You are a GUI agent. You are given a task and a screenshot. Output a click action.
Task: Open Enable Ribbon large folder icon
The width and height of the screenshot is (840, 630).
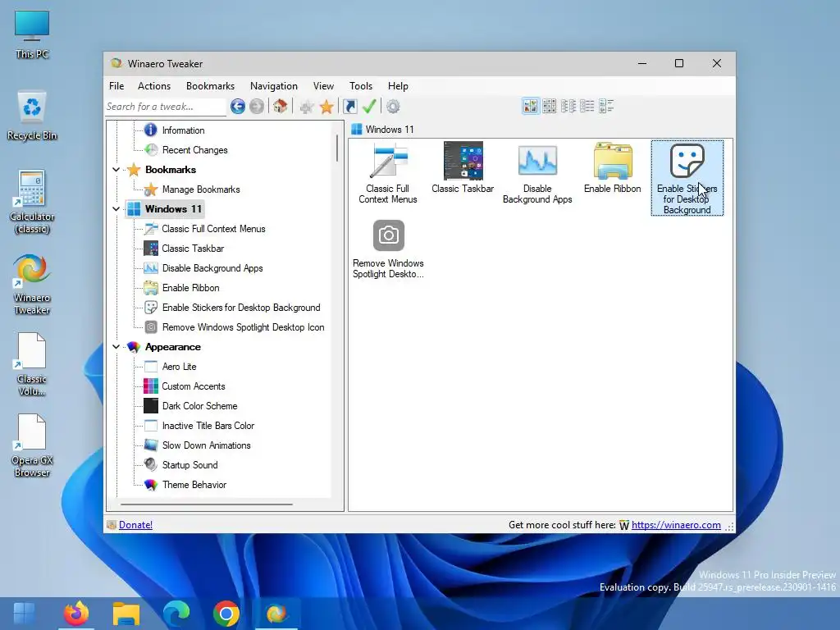[x=612, y=167]
